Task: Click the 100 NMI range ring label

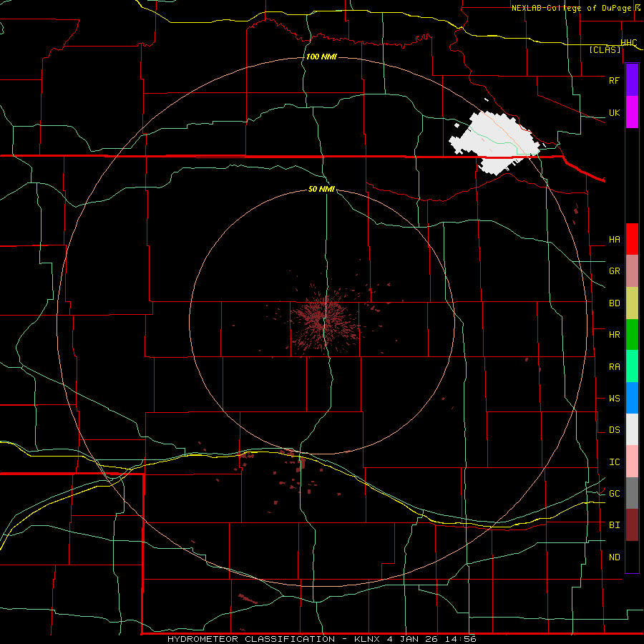Action: (x=321, y=57)
